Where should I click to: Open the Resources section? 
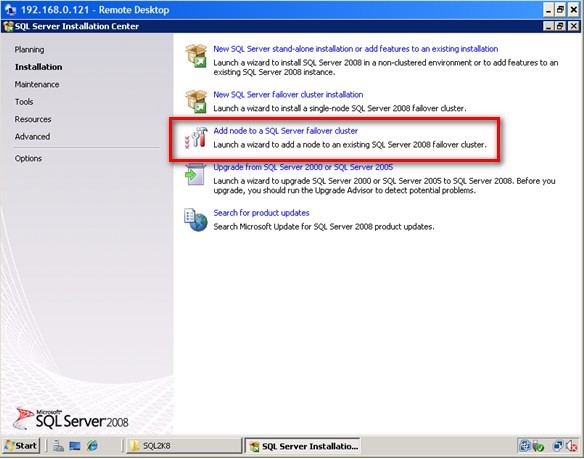point(33,119)
